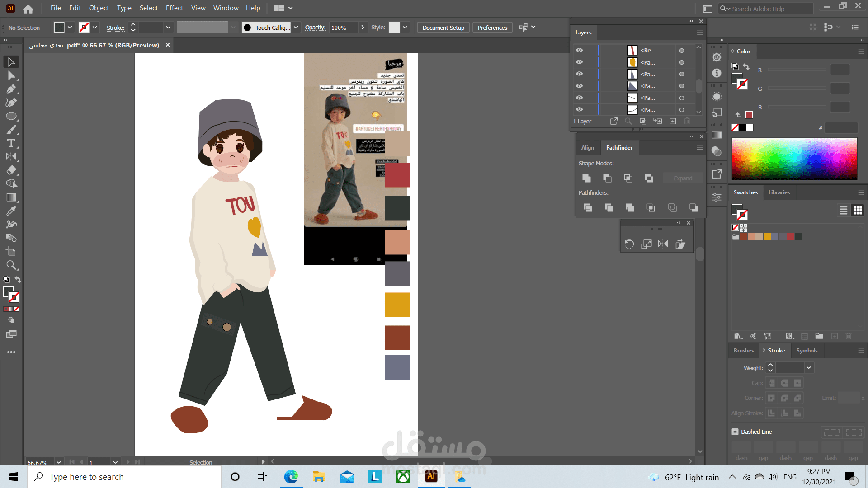This screenshot has width=868, height=488.
Task: Select the Artboard tool
Action: pyautogui.click(x=11, y=252)
